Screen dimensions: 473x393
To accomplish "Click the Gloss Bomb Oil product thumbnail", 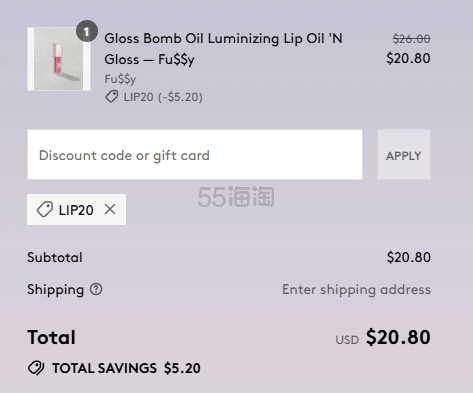I will click(59, 59).
